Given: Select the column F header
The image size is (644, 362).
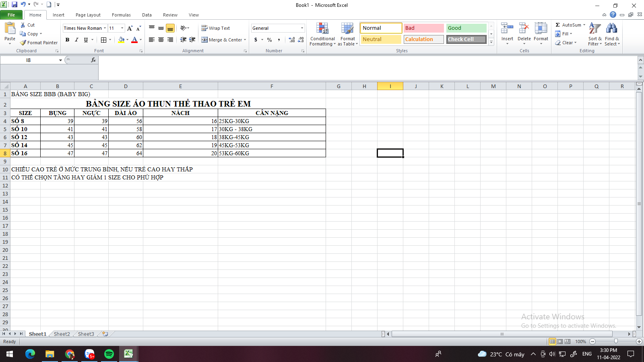Looking at the screenshot, I should point(272,86).
